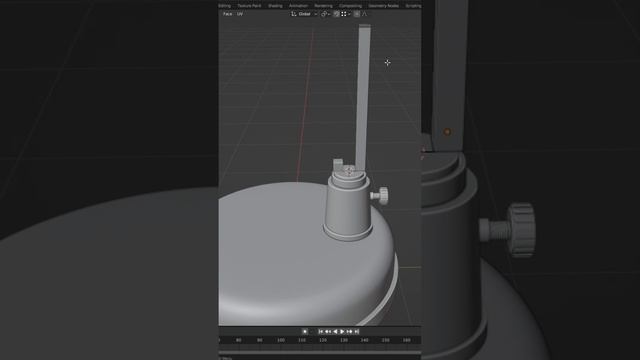This screenshot has width=640, height=360.
Task: Switch to the Texture Paint workspace tab
Action: [249, 6]
